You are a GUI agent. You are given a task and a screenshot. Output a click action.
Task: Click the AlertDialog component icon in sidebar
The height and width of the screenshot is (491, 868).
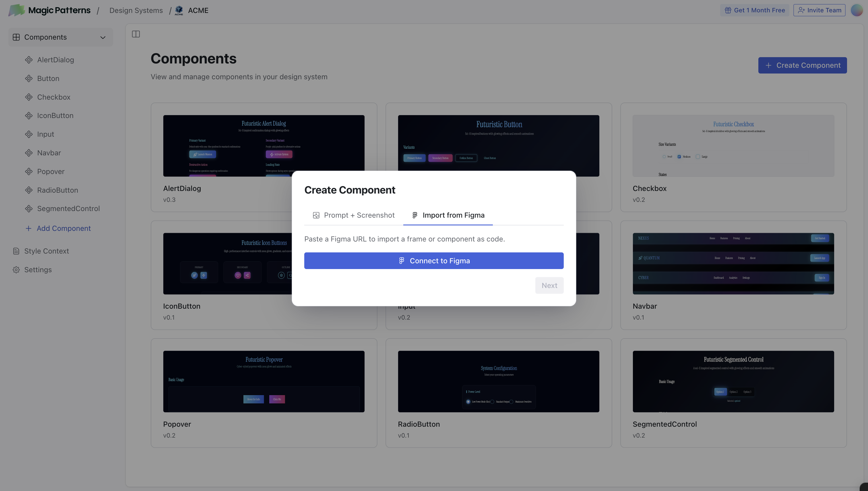[29, 59]
